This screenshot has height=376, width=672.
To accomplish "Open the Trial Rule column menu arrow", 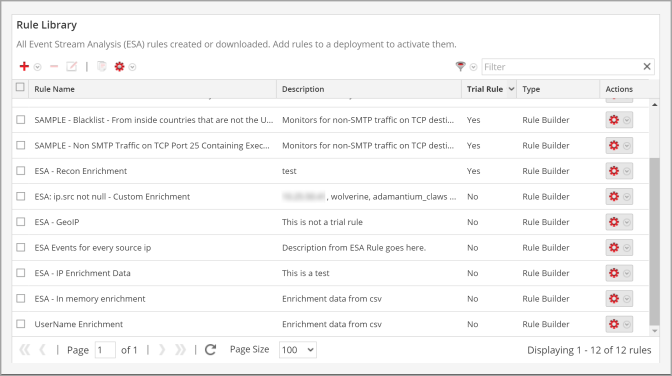I will coord(511,89).
